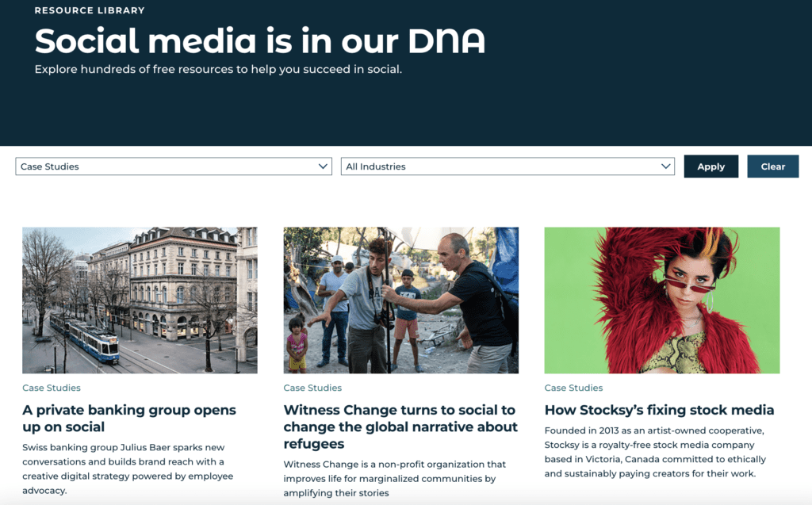Open article 'A private banking group opens up on social'
The image size is (812, 505).
129,418
